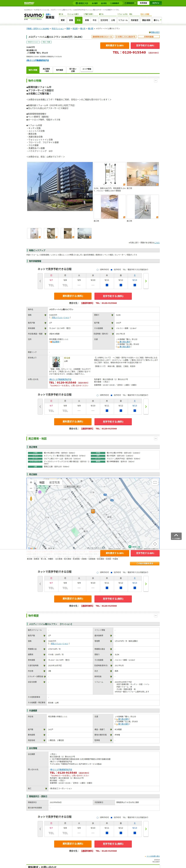The width and height of the screenshot is (186, 868).
Task: Click help icon beside その他面積 in detail table
Action: pyautogui.click(x=112, y=328)
